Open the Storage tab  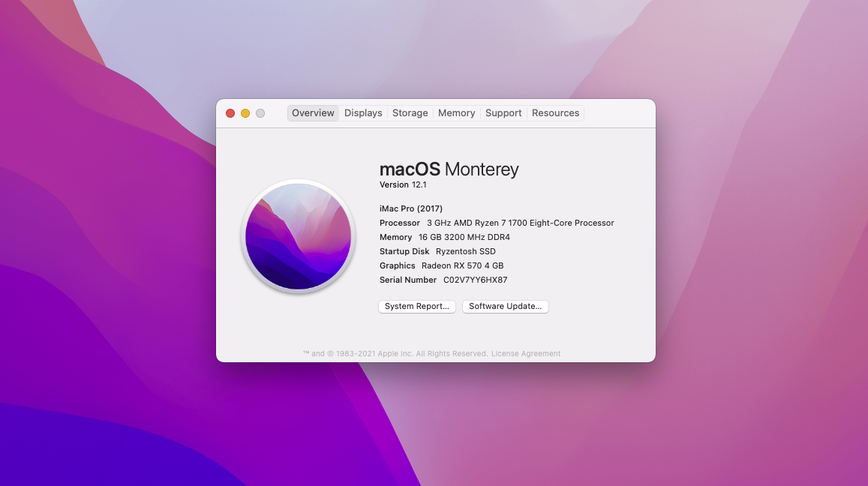click(410, 113)
